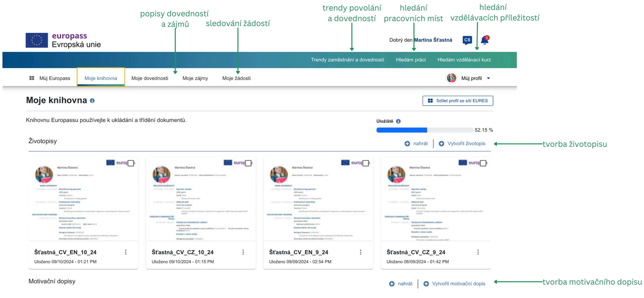Select checkbox on Šťastná_CV_EN_10_24 card

131,163
